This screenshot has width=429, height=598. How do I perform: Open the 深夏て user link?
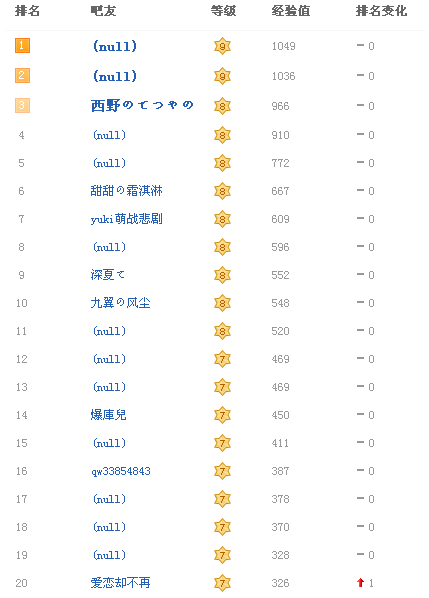click(108, 275)
